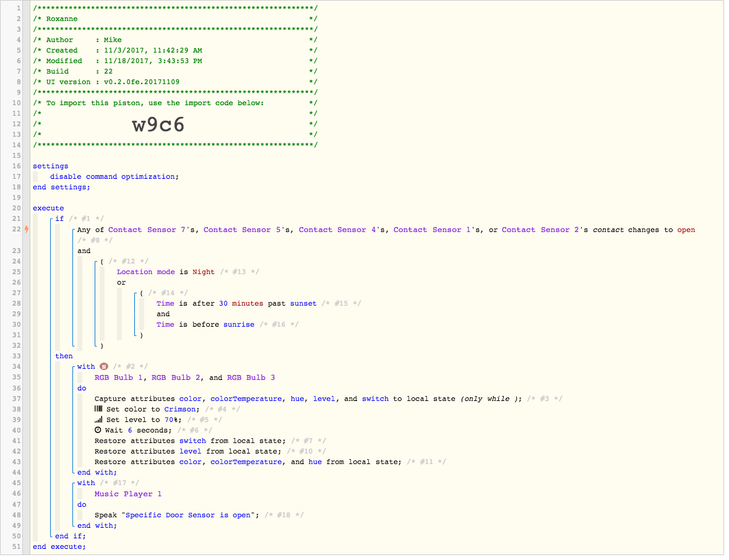Open 'disable command optimization;' setting
Viewport: 729px width, 560px height.
(114, 176)
